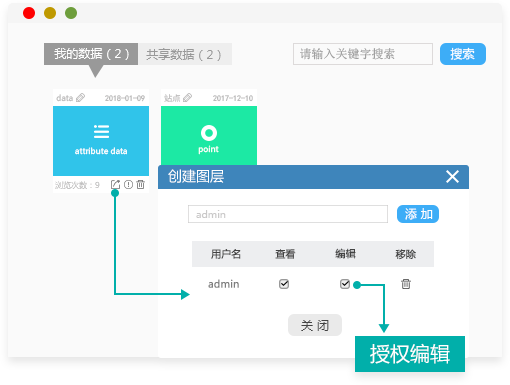Click the admin username cell in table
The width and height of the screenshot is (510, 385).
tap(224, 284)
